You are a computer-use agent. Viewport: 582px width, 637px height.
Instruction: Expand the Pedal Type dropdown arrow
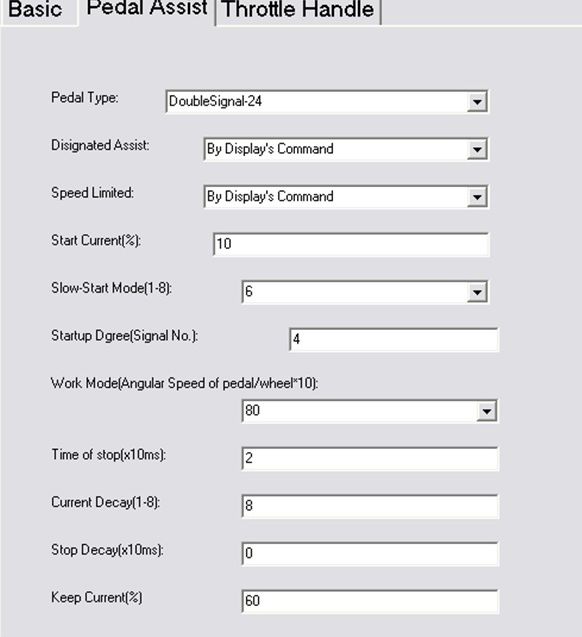click(477, 102)
